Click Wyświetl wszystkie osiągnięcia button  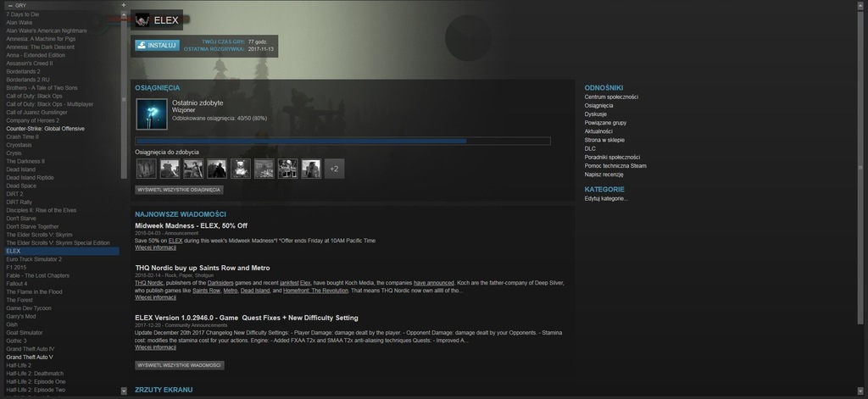(x=179, y=190)
